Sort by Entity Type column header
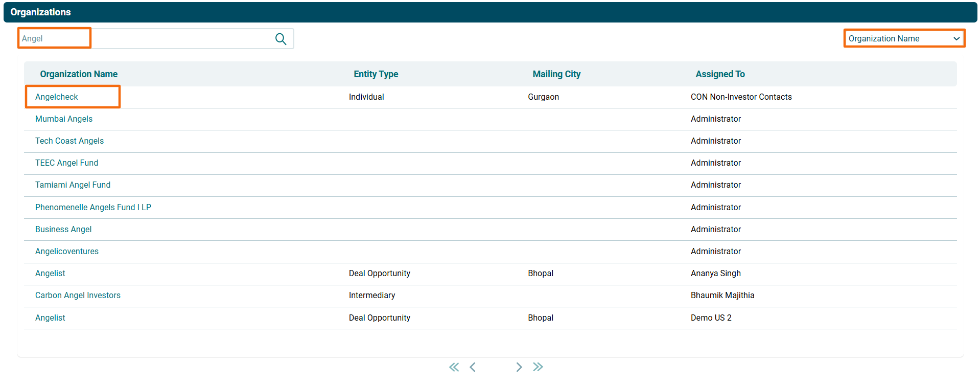 click(376, 74)
